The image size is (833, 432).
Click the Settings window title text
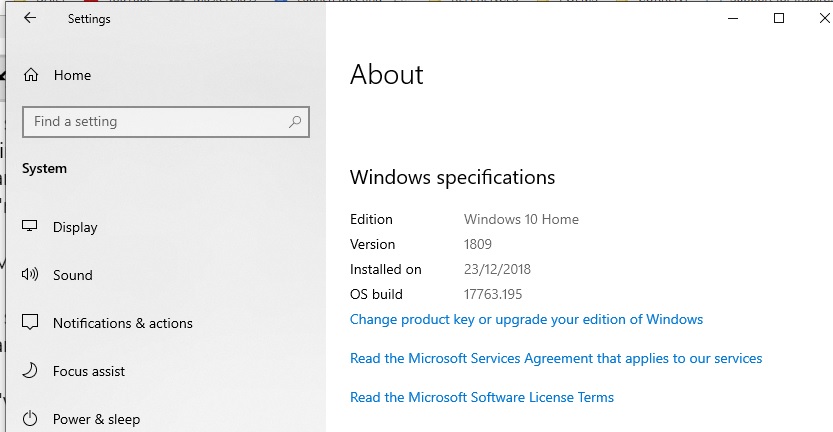pos(89,19)
